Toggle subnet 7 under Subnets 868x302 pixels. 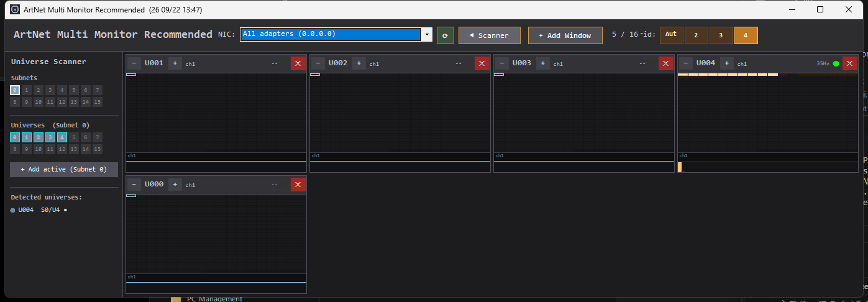point(98,90)
